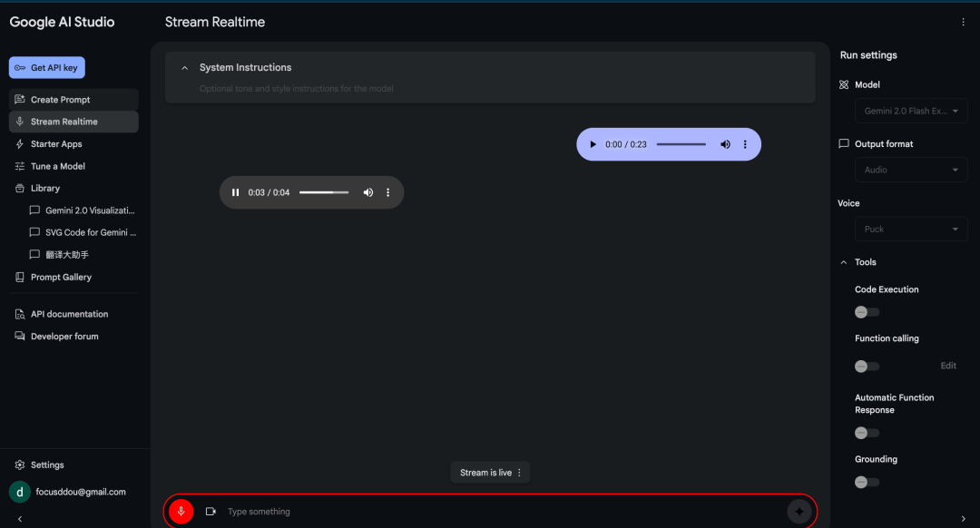Screen dimensions: 980x528
Task: Mute the 0:23 audio clip volume
Action: click(725, 144)
